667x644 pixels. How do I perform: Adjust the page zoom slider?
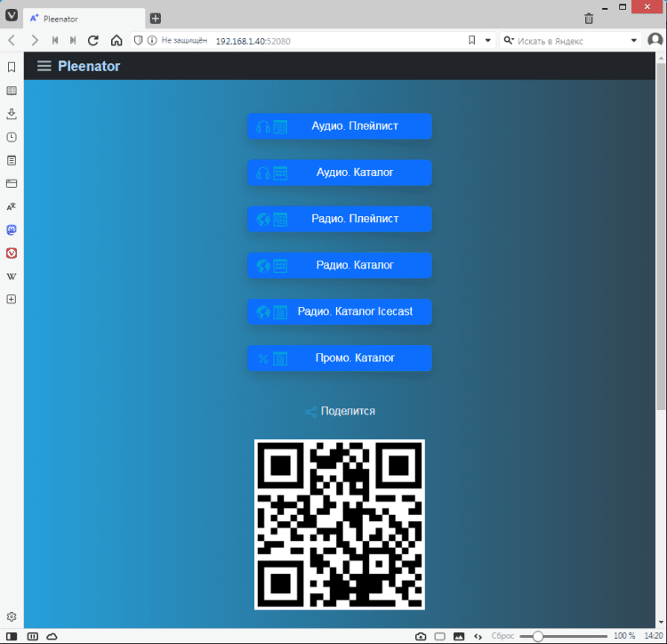pyautogui.click(x=564, y=636)
